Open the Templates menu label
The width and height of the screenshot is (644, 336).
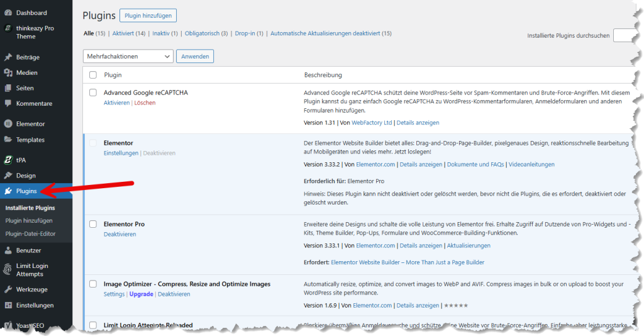click(x=30, y=140)
